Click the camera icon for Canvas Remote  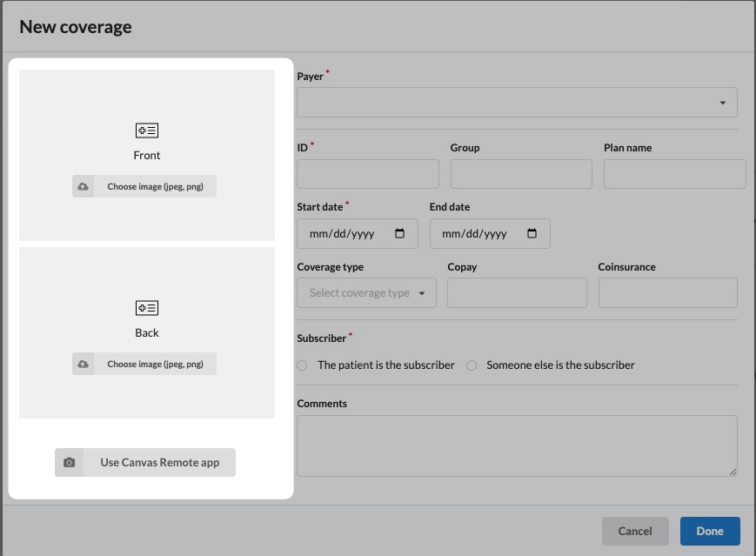70,462
